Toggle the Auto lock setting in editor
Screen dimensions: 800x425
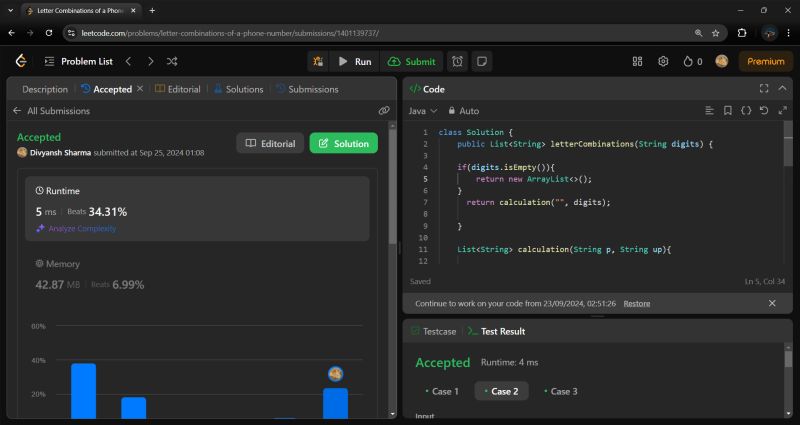[x=464, y=111]
